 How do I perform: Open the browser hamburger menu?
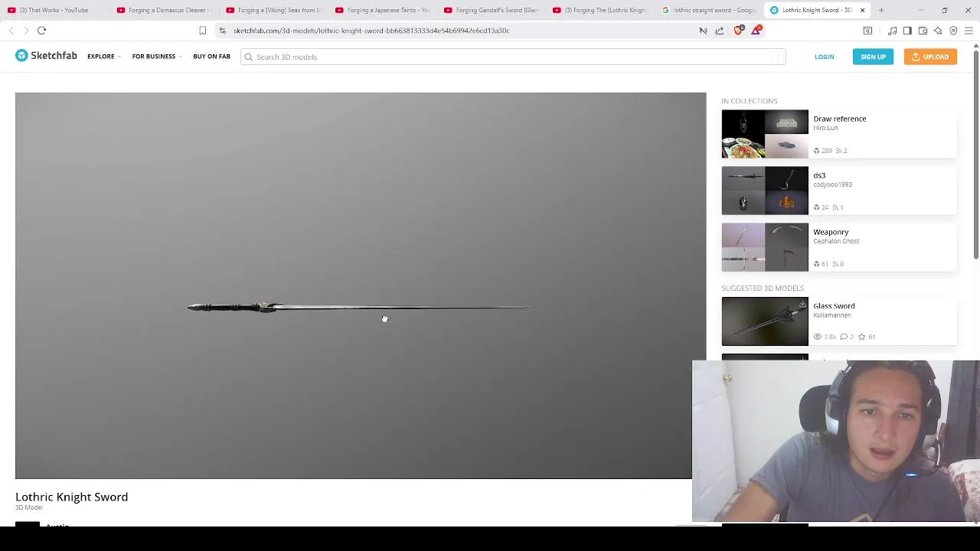(969, 31)
